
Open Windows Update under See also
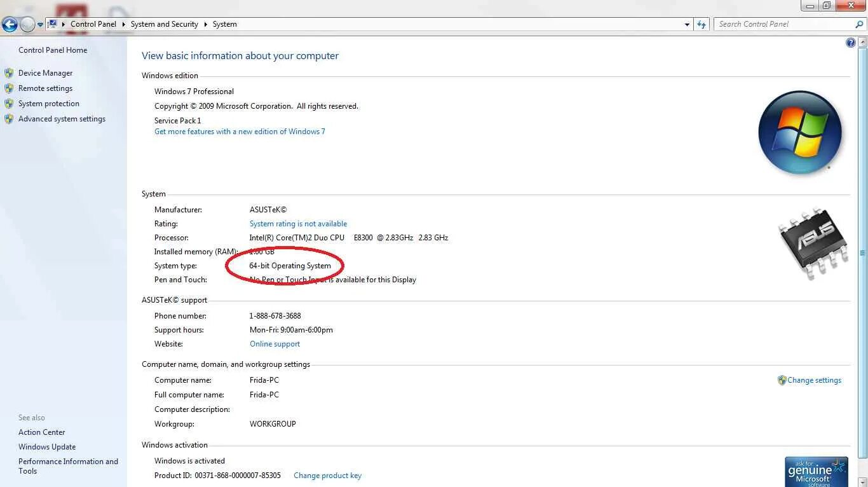[47, 447]
